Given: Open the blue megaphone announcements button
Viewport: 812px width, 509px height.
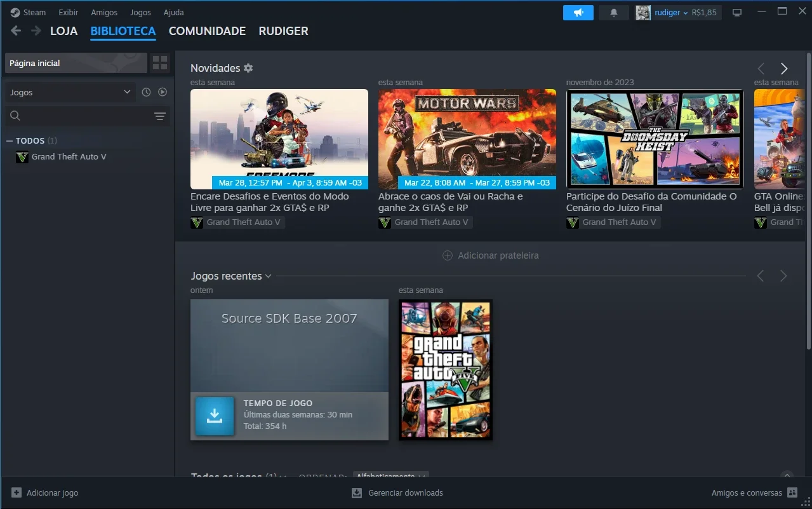Looking at the screenshot, I should (578, 13).
